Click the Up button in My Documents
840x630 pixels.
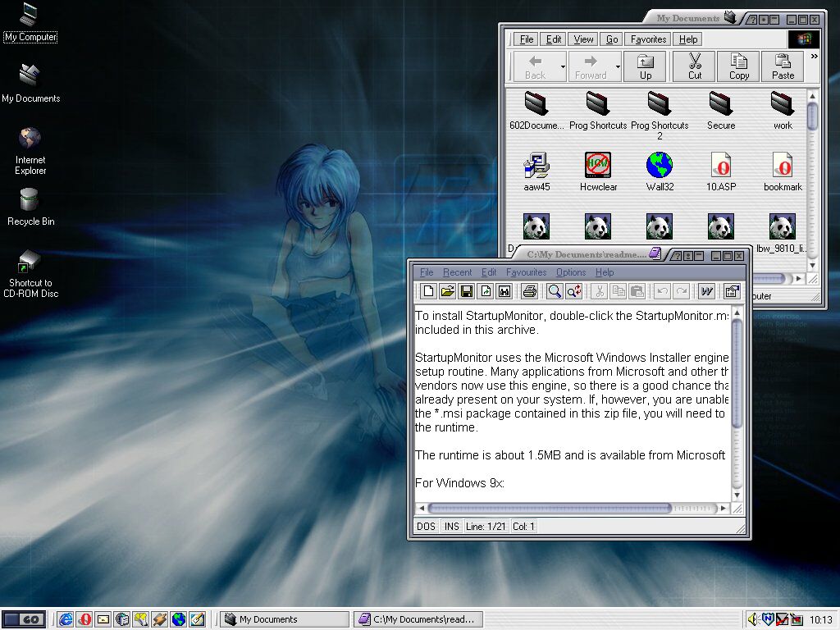646,66
